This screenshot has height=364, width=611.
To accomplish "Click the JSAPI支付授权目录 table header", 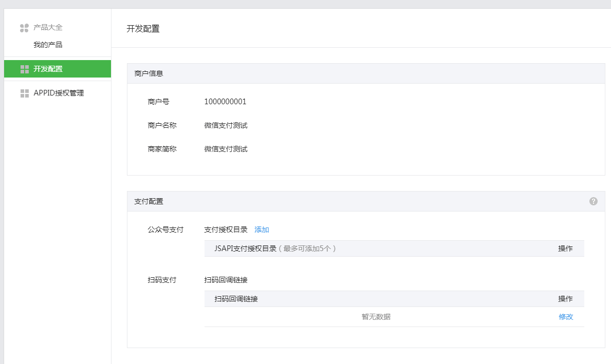I will point(245,248).
